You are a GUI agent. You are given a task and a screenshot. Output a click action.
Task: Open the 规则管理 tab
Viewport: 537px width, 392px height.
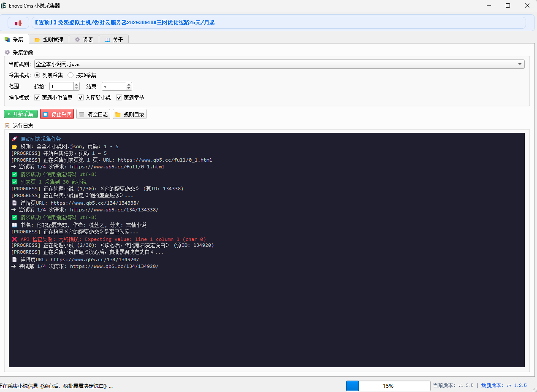click(49, 40)
